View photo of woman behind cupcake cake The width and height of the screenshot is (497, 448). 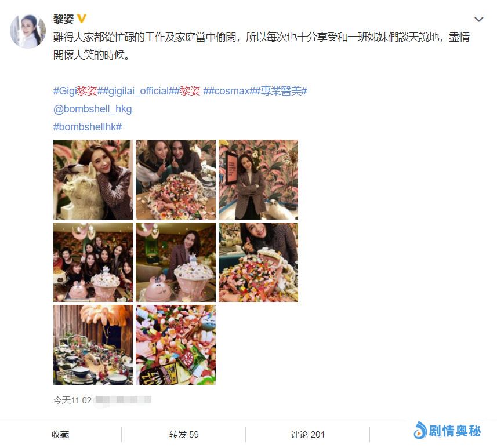(176, 263)
